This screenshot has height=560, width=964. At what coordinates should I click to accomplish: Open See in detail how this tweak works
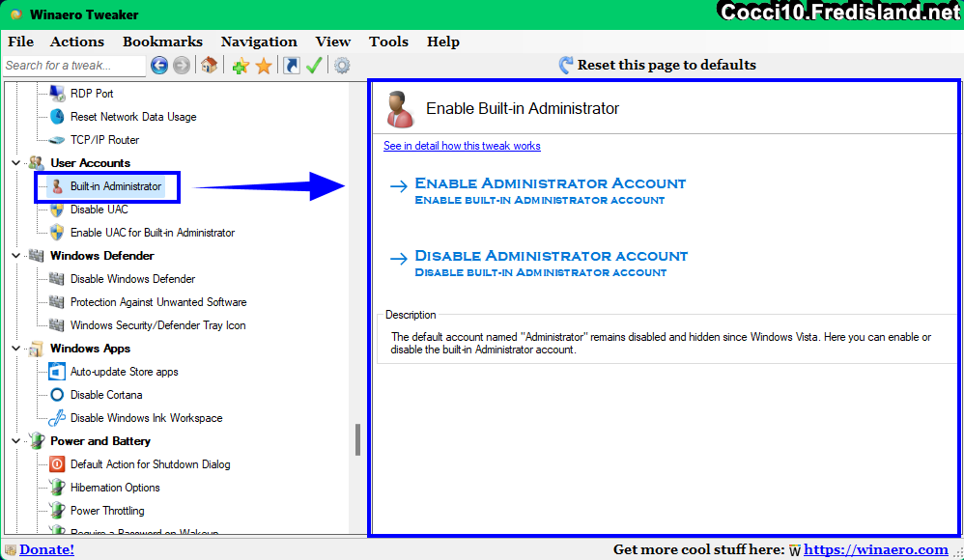click(462, 146)
